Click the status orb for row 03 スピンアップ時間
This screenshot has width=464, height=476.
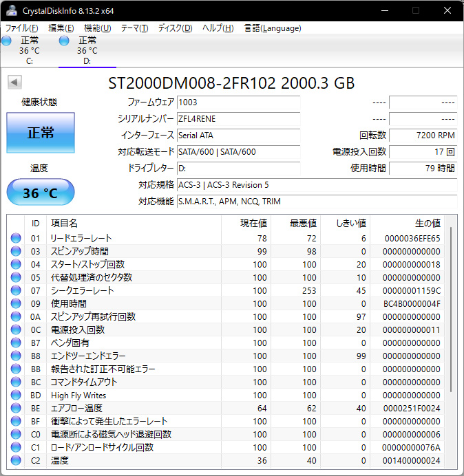tap(16, 251)
